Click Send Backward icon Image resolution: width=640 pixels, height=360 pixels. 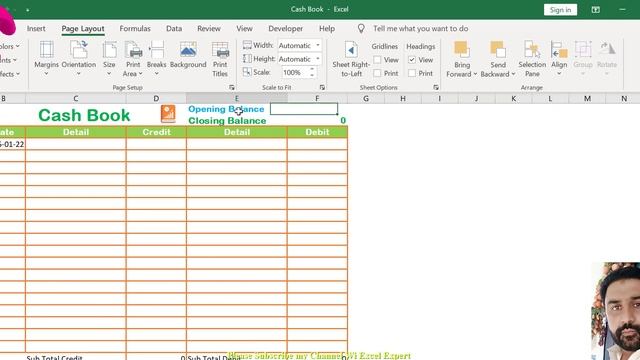click(498, 49)
